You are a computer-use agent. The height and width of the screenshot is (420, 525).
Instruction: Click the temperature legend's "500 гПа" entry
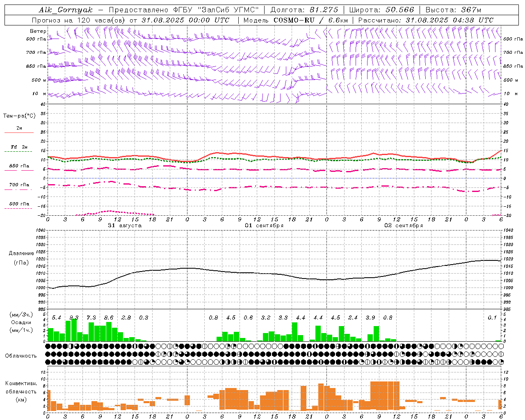pyautogui.click(x=19, y=204)
